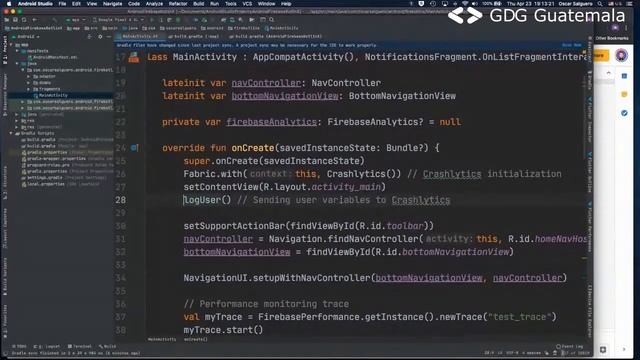Open Device File Explorer side tab
The image size is (640, 360).
pos(590,312)
